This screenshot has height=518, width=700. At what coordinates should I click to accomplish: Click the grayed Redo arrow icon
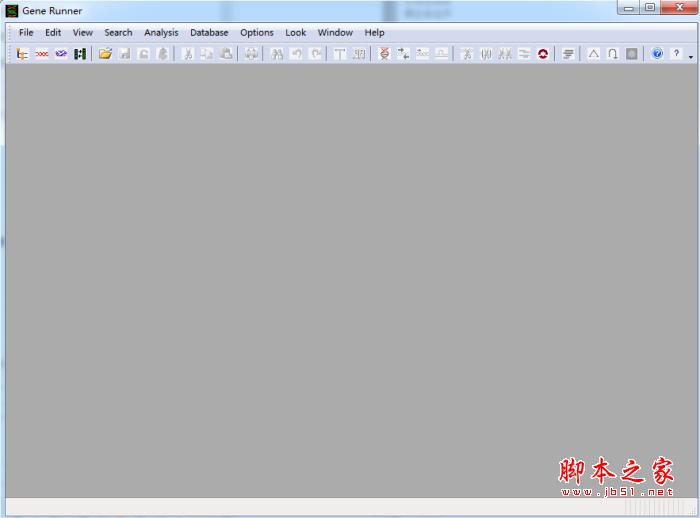(x=316, y=54)
